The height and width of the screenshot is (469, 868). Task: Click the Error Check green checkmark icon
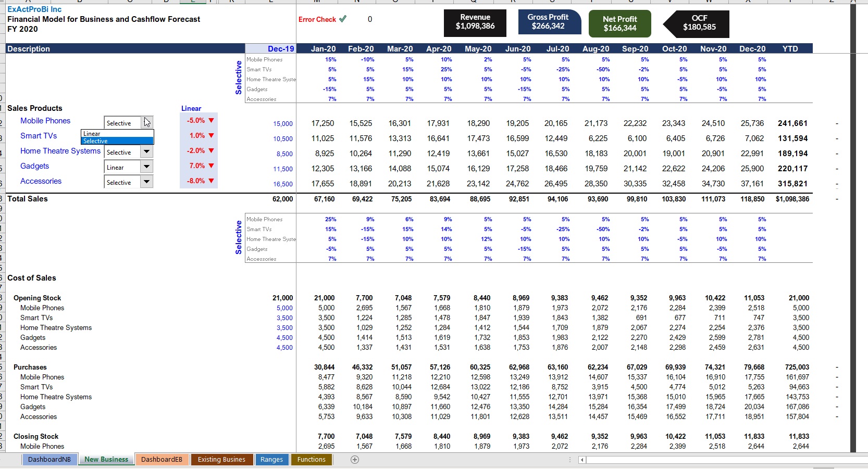[x=343, y=19]
